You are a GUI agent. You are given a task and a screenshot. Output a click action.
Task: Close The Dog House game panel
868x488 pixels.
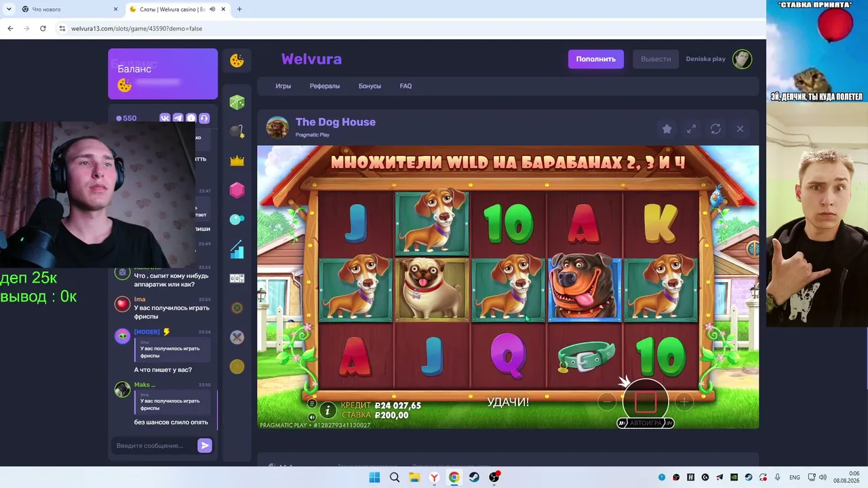pos(740,129)
